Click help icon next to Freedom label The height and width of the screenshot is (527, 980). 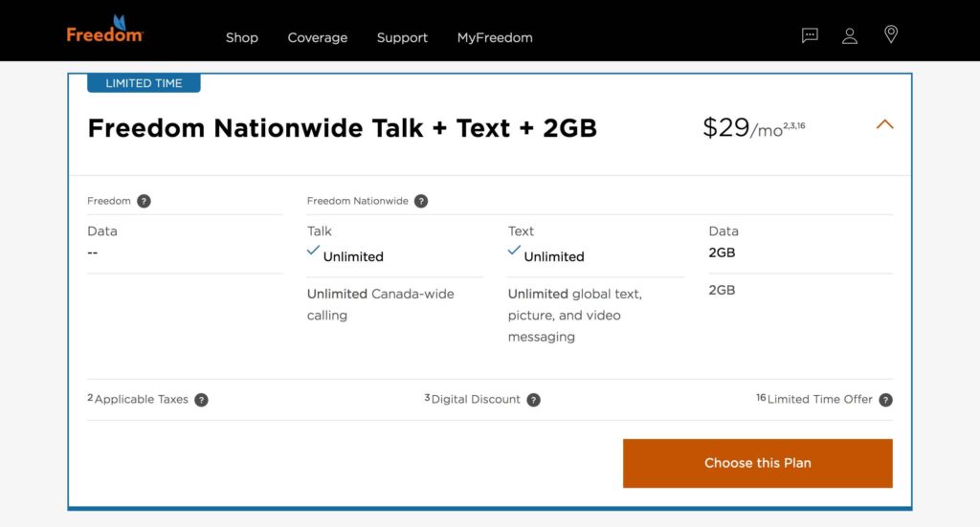[x=144, y=201]
